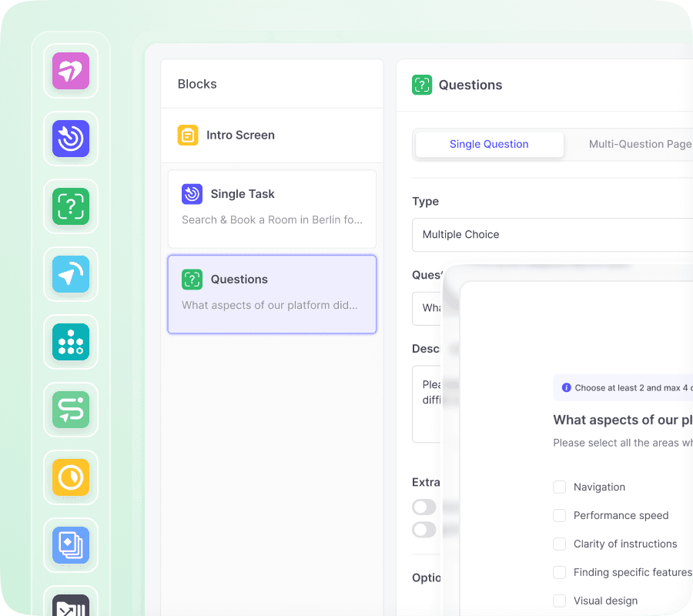Click the green icon beside Questions heading
This screenshot has width=693, height=616.
(x=422, y=85)
